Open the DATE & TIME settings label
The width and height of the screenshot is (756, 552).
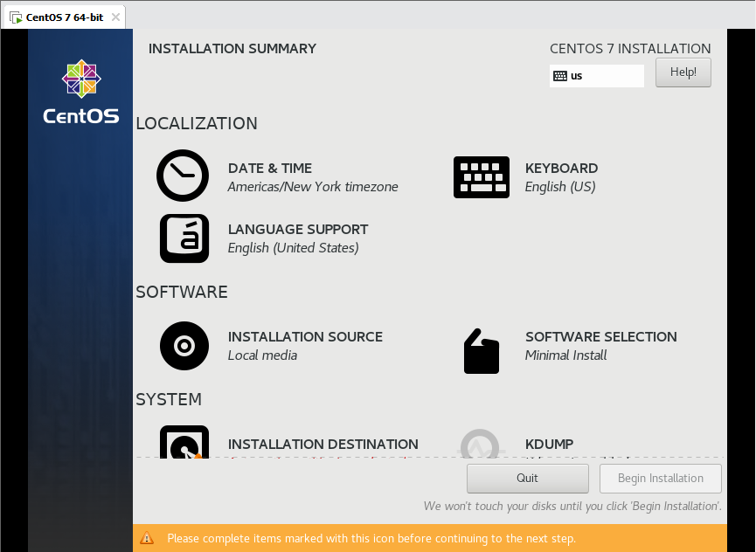tap(270, 168)
